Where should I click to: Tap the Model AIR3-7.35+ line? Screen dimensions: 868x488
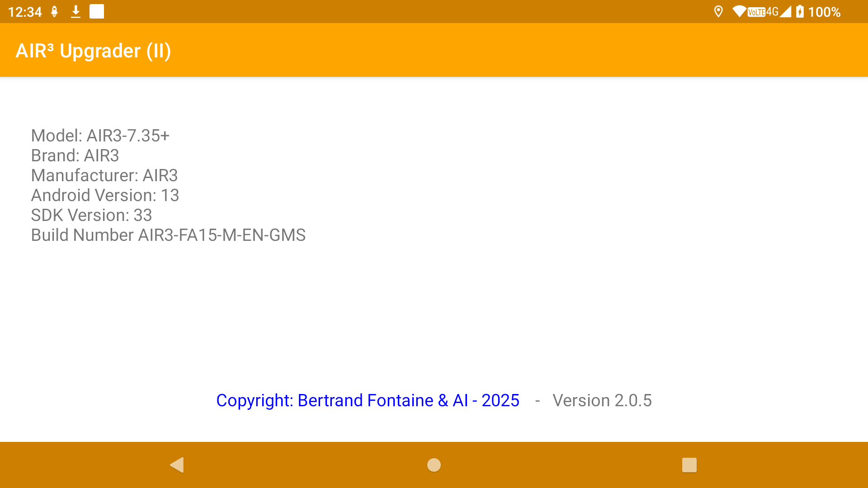click(100, 136)
